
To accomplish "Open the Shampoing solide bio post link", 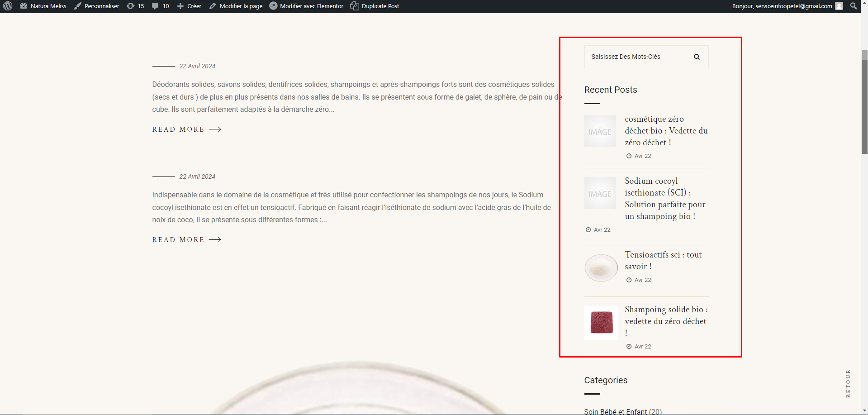I will tap(666, 321).
